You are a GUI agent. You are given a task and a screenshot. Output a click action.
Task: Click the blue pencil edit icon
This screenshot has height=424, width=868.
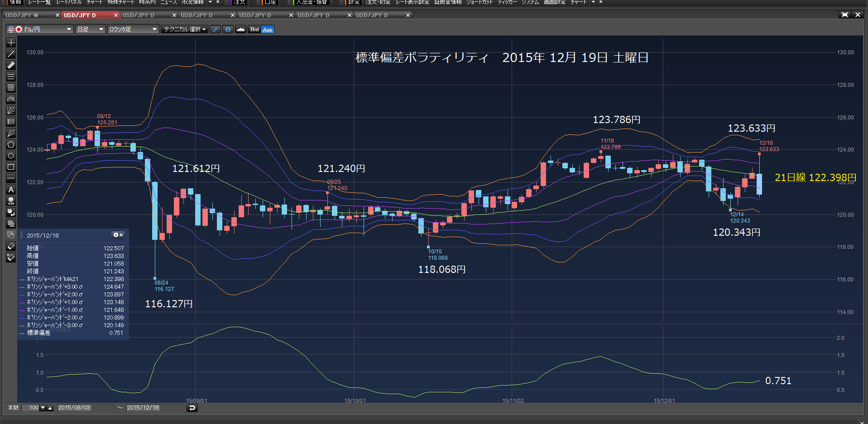[215, 29]
